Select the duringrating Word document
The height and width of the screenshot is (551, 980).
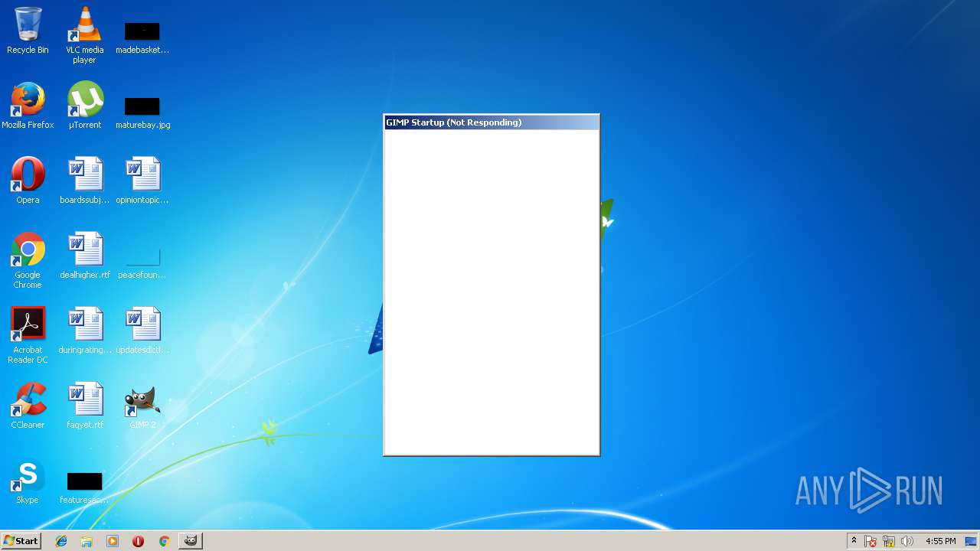(x=84, y=331)
